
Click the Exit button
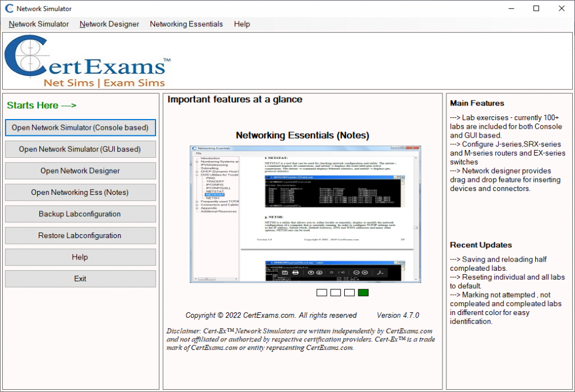pos(80,279)
